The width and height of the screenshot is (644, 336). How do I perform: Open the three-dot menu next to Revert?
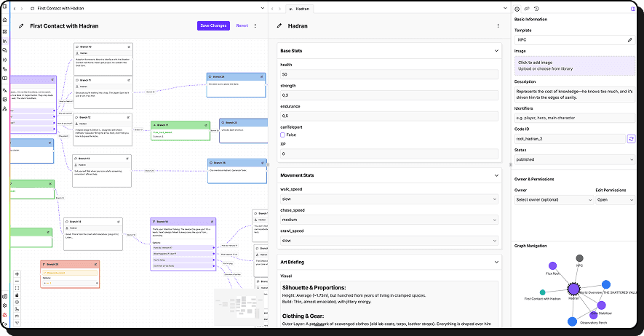click(255, 26)
